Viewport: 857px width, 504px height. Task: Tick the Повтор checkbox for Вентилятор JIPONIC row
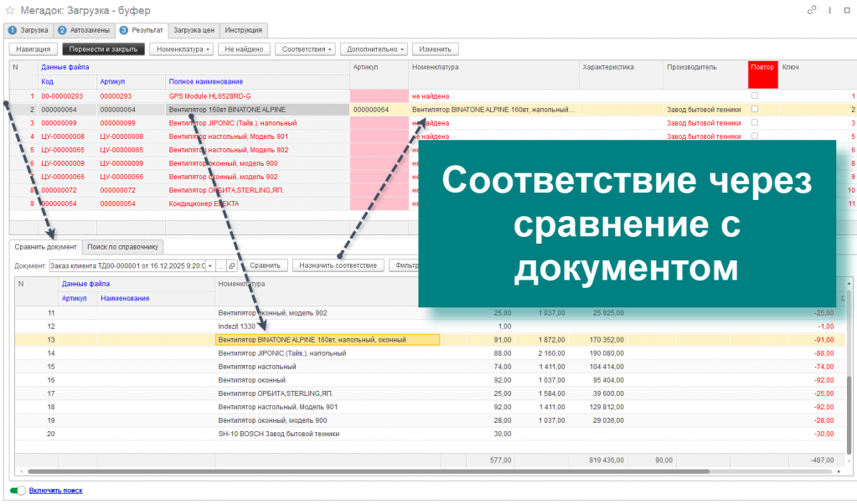click(x=755, y=123)
